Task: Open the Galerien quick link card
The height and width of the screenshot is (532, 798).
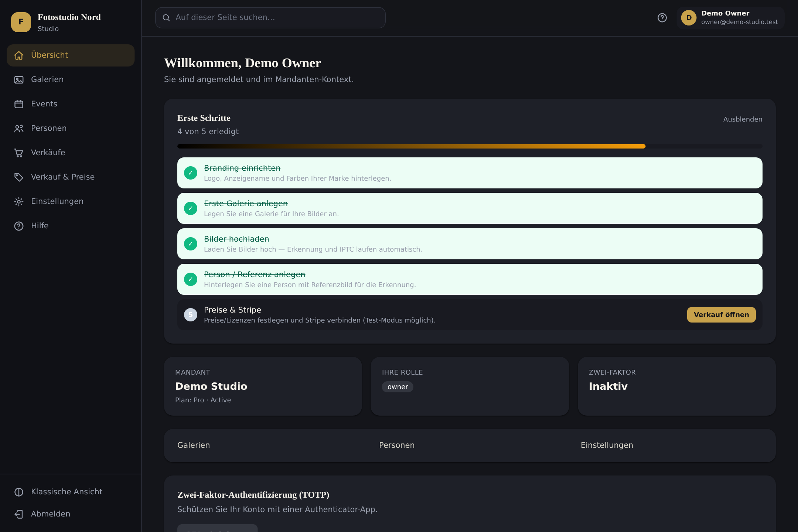Action: (x=194, y=445)
